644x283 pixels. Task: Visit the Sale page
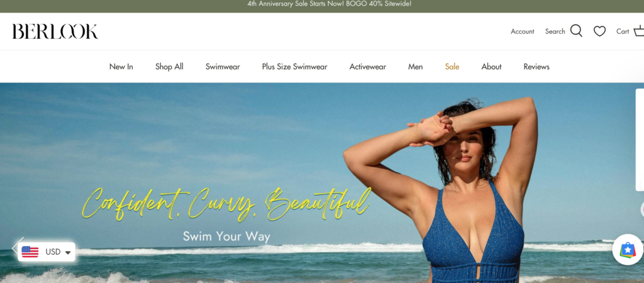click(452, 67)
